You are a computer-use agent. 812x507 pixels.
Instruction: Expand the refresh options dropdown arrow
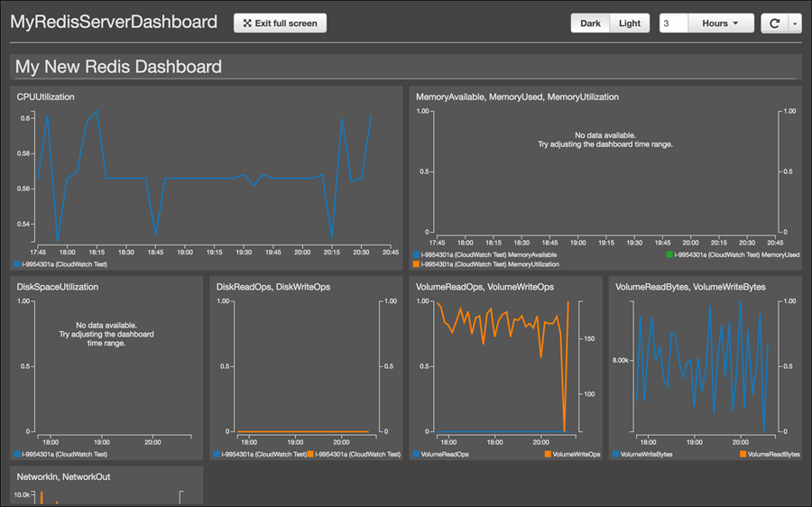tap(795, 23)
